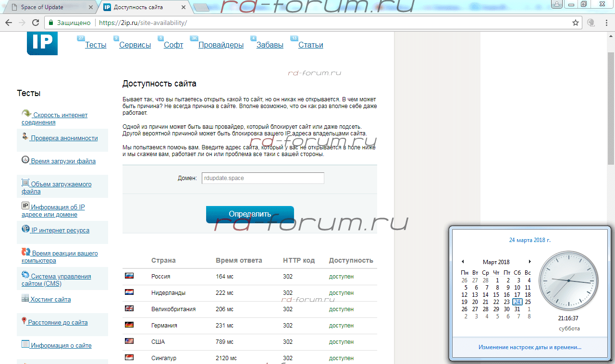Reload the page with browser refresh icon

(36, 23)
